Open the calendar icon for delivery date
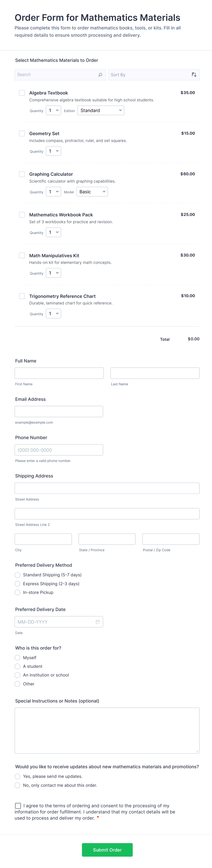The width and height of the screenshot is (212, 868). point(98,621)
